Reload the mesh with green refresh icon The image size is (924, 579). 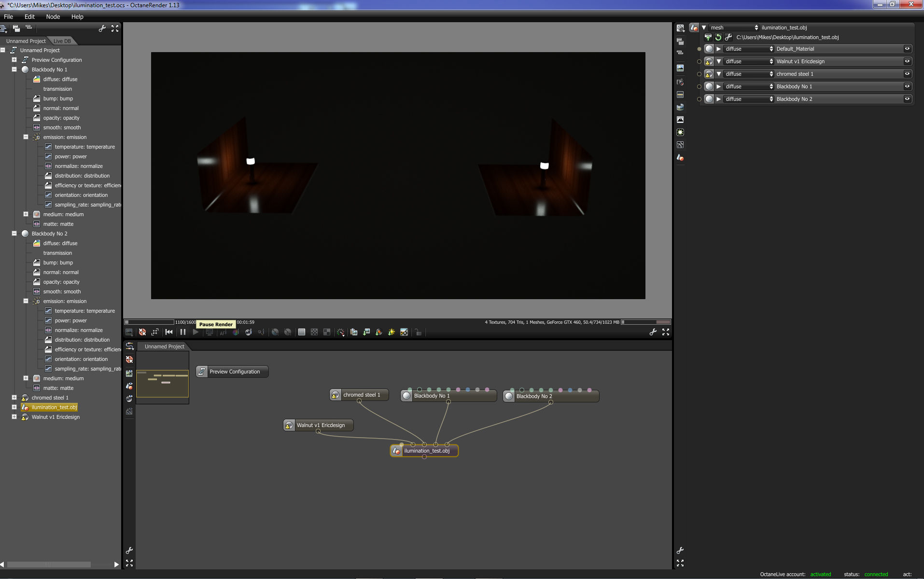click(718, 37)
